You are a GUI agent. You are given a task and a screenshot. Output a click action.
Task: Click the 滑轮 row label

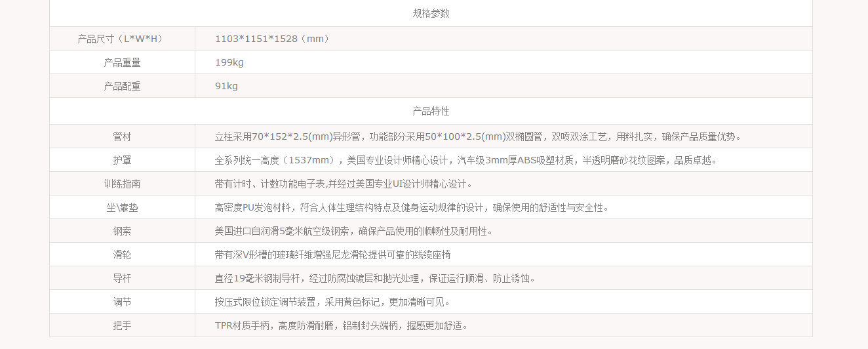(x=122, y=255)
